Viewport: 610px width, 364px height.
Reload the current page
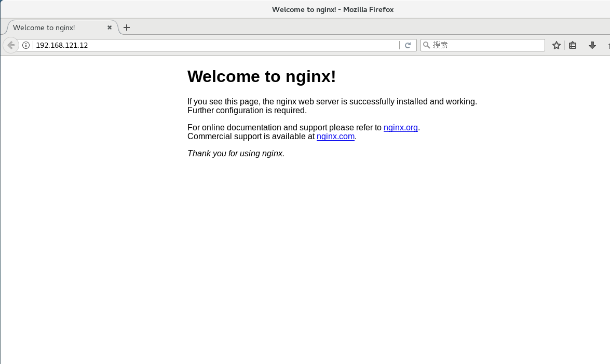coord(408,45)
